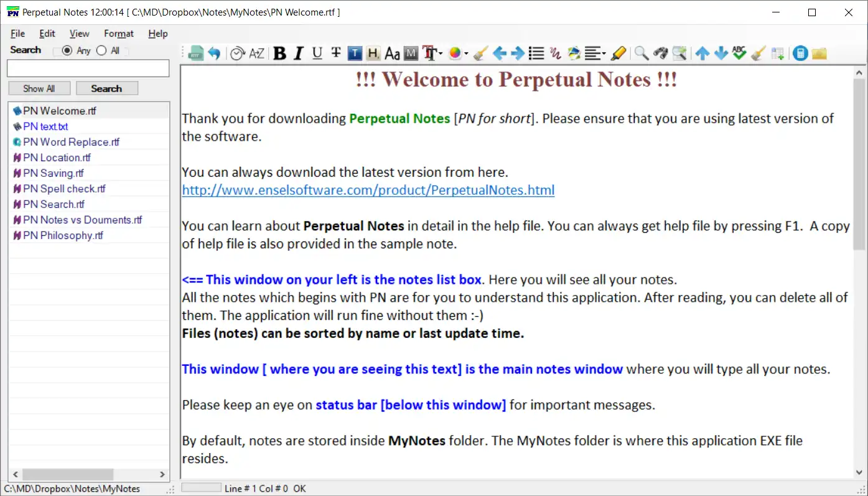
Task: Toggle strikethrough formatting
Action: tap(336, 54)
